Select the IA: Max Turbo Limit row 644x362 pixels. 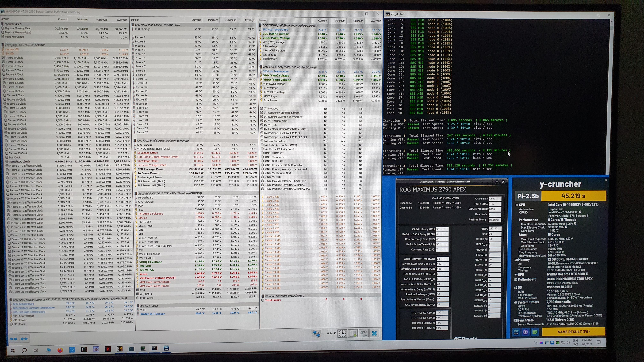321,141
